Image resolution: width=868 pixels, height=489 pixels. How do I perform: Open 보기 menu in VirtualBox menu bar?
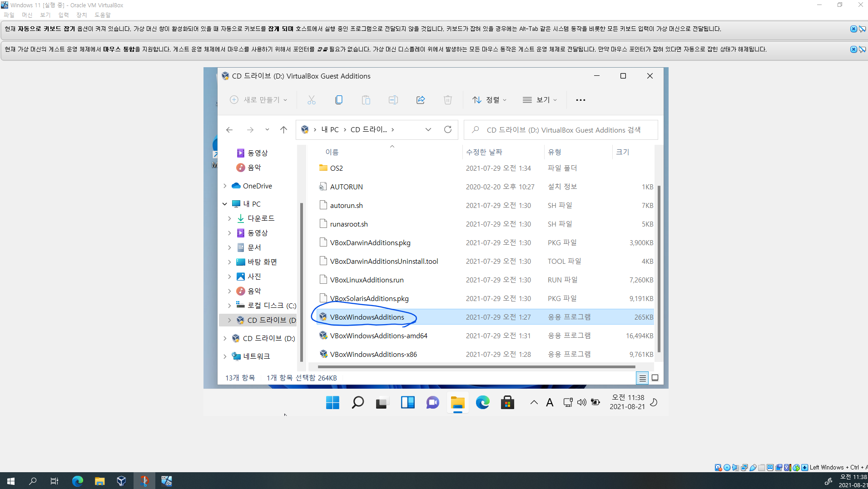coord(45,15)
